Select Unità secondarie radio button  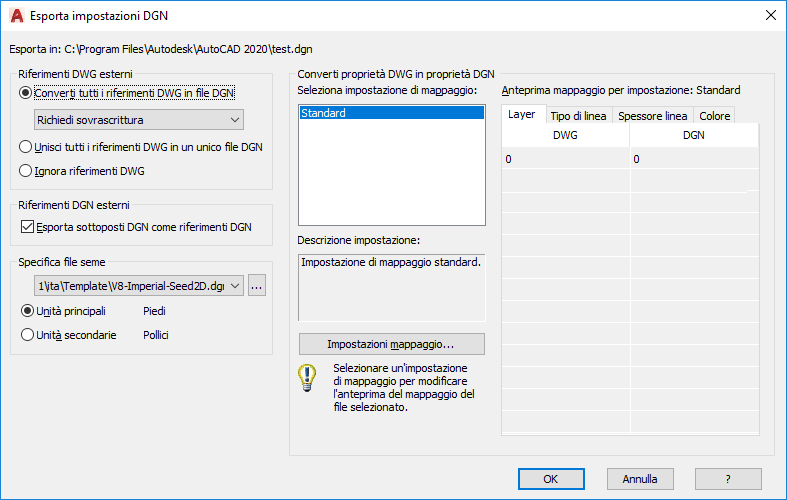point(27,335)
